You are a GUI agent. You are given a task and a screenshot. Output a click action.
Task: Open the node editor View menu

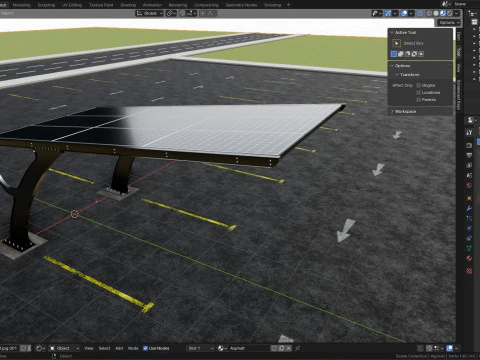(89, 348)
